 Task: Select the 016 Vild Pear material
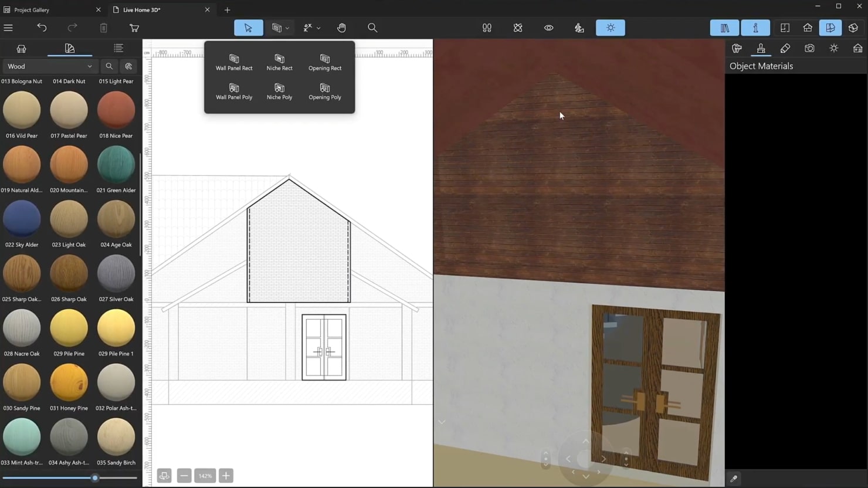pyautogui.click(x=22, y=110)
